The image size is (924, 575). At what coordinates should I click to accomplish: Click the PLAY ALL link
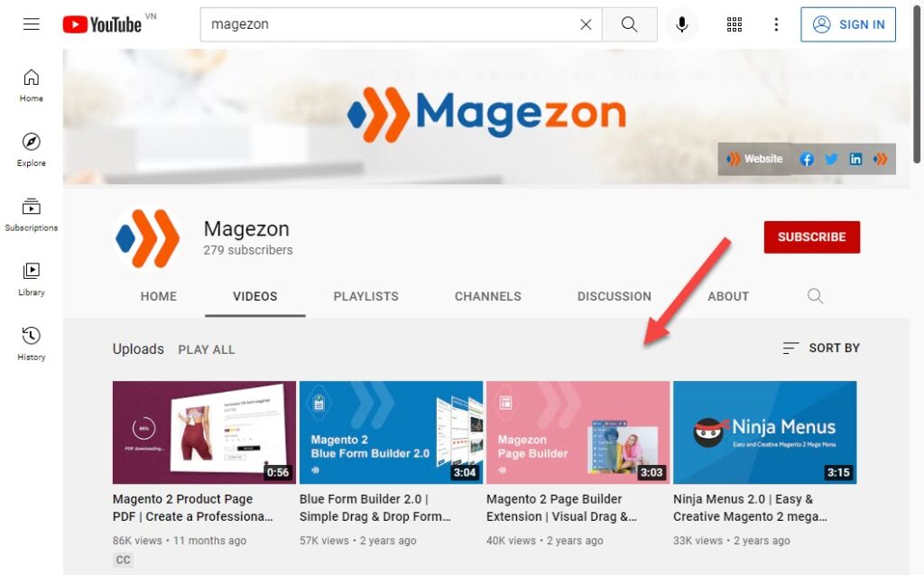tap(207, 349)
